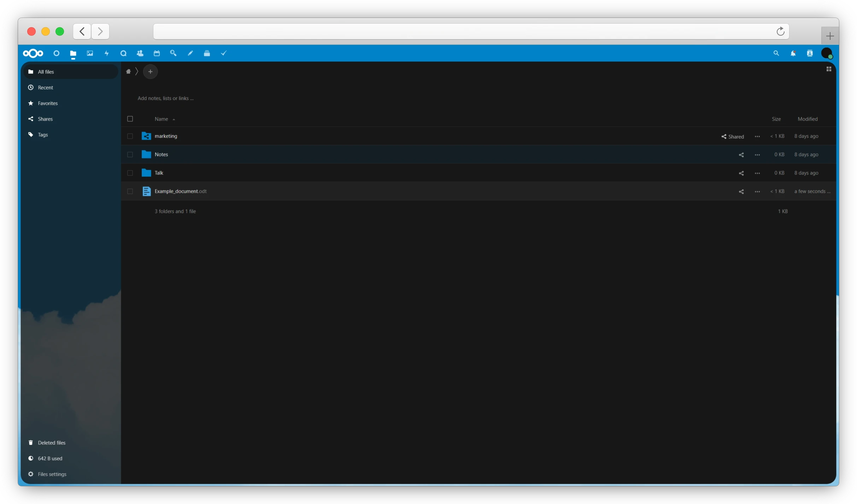The height and width of the screenshot is (504, 857).
Task: Open the Deck app
Action: [207, 53]
